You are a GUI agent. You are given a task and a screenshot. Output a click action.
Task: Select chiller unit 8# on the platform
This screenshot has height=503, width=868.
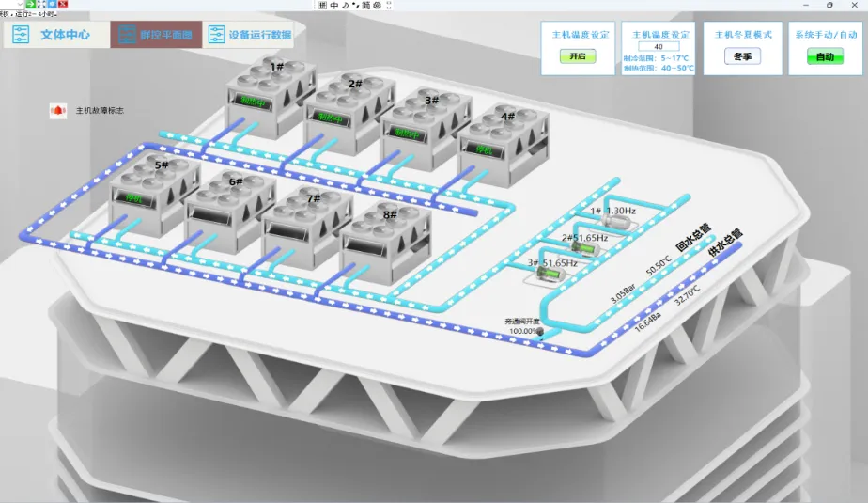pyautogui.click(x=380, y=240)
